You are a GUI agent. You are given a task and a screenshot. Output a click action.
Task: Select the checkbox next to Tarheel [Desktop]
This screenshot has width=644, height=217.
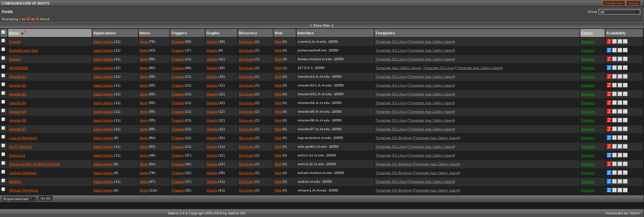coord(3,172)
